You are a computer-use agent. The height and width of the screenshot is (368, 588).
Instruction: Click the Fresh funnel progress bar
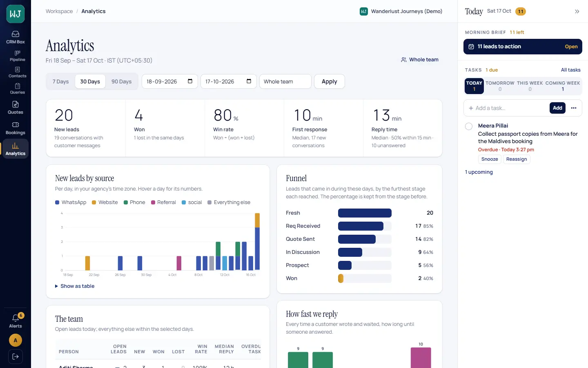pos(365,213)
